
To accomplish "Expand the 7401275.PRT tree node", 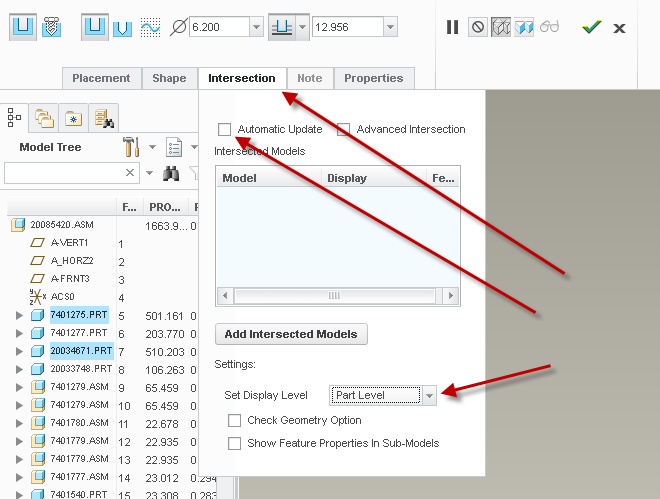I will tap(19, 315).
